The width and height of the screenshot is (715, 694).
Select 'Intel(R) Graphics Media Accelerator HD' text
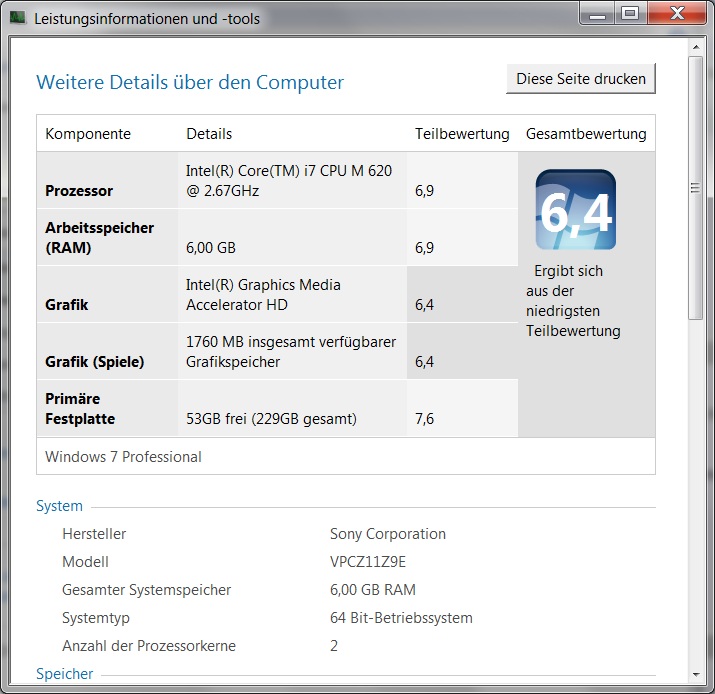[263, 295]
